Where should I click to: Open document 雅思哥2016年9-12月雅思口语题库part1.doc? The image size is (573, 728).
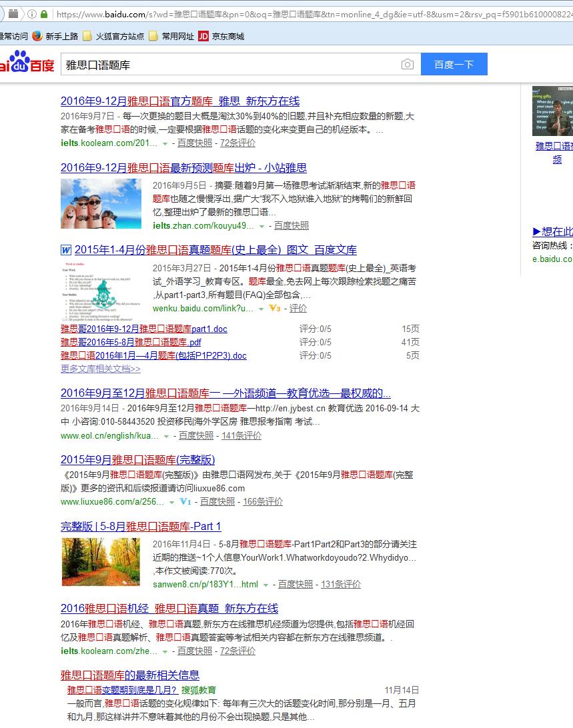(x=144, y=329)
